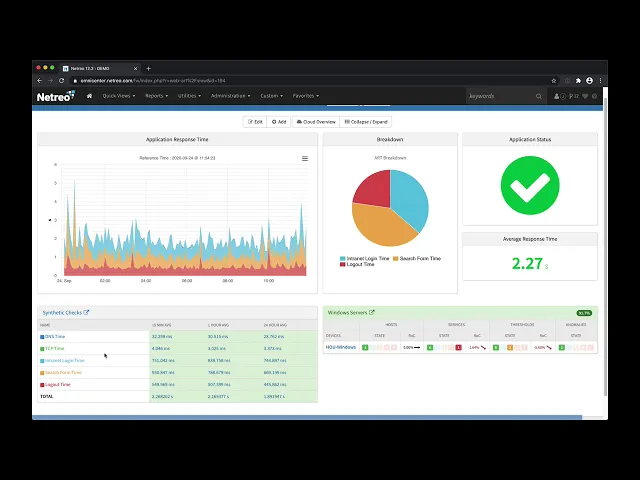The height and width of the screenshot is (480, 640).
Task: Click the 93.7% badge in Windows Servers
Action: click(x=584, y=313)
